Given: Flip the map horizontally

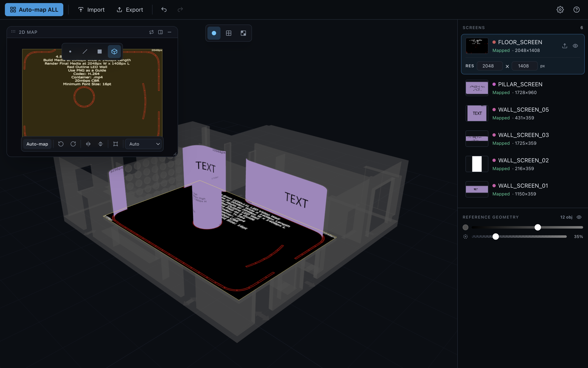Looking at the screenshot, I should pos(88,144).
